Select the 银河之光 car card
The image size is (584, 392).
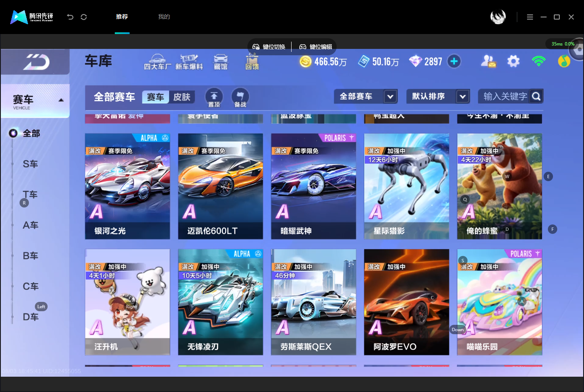(128, 186)
